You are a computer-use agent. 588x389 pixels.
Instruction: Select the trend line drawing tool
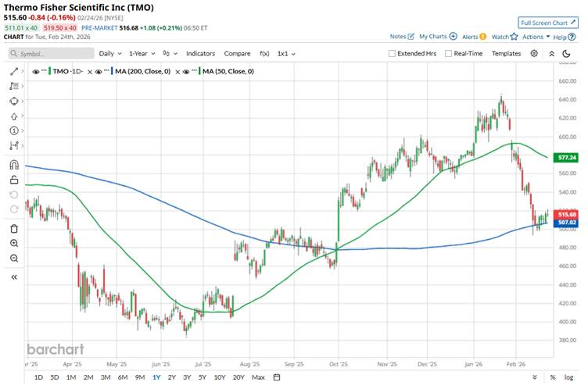[14, 71]
